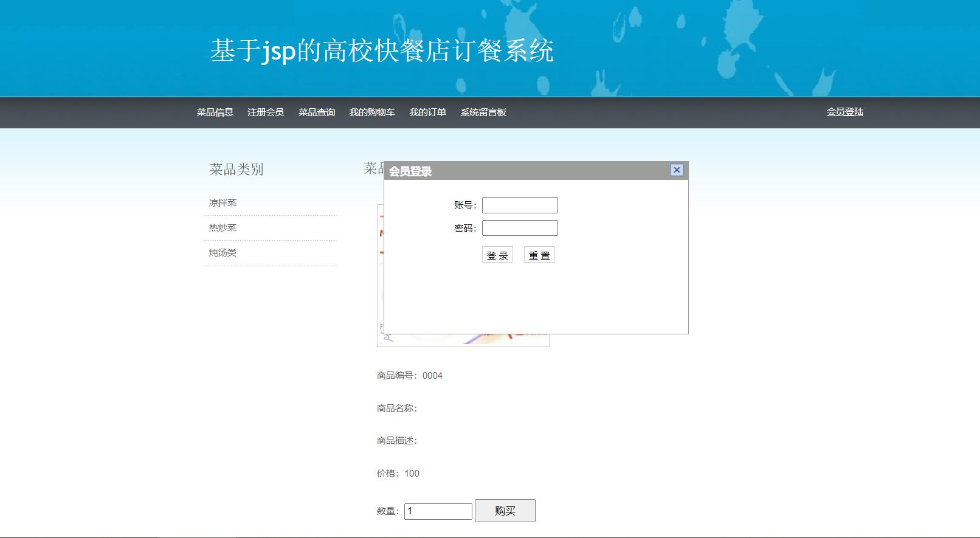Focus the 数量 quantity field

point(438,511)
